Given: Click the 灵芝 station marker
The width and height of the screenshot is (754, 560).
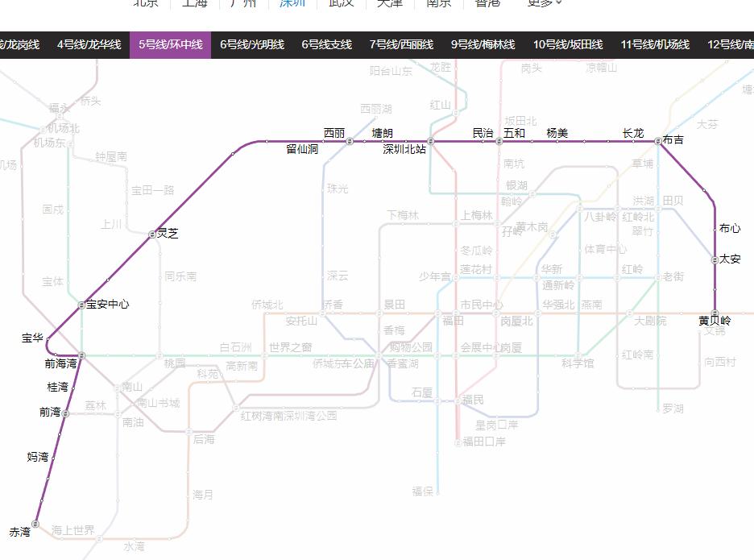Looking at the screenshot, I should (x=152, y=234).
